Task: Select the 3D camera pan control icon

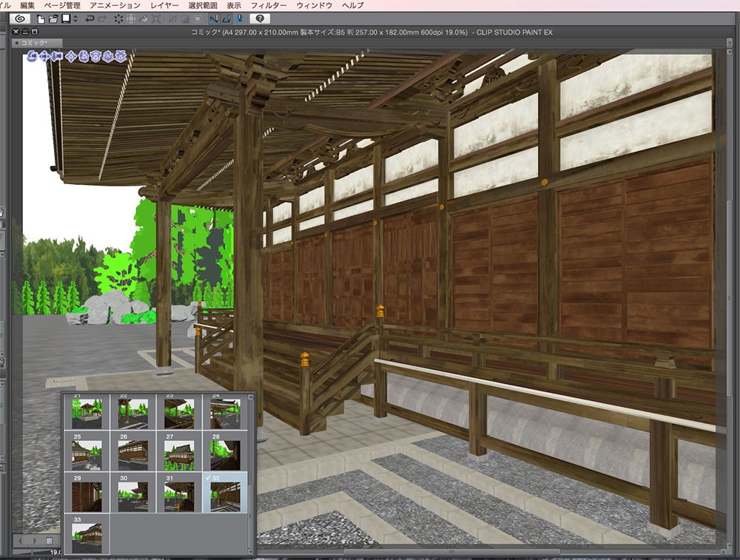Action: tap(44, 57)
